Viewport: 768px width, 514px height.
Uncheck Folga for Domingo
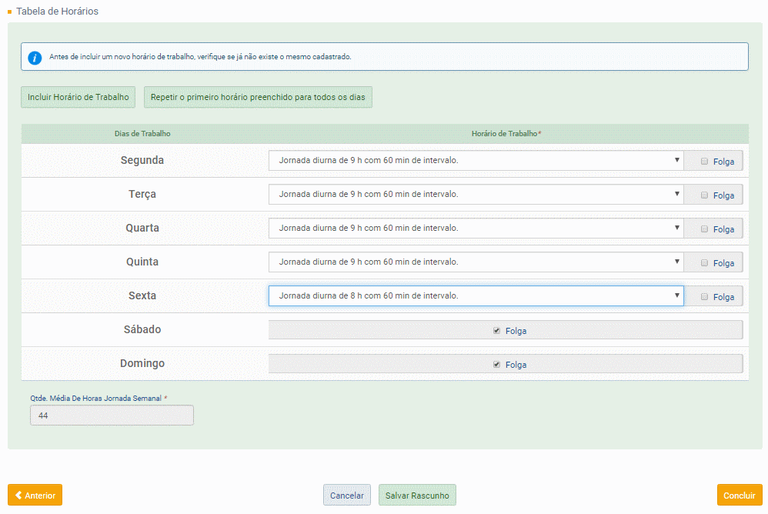click(x=496, y=364)
